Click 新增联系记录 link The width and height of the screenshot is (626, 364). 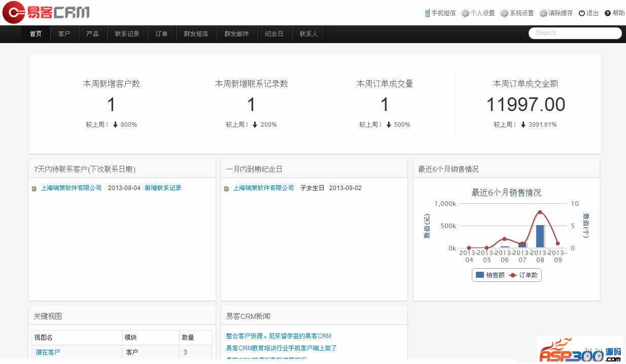pos(163,188)
